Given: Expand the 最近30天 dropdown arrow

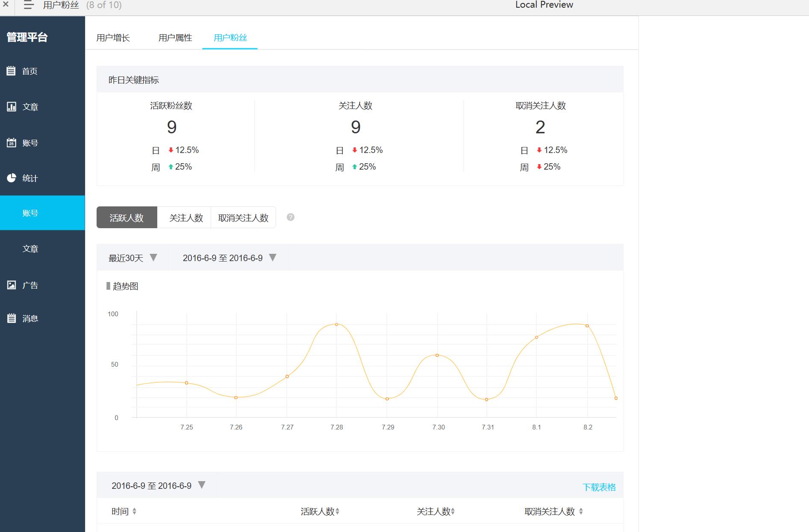Looking at the screenshot, I should pyautogui.click(x=153, y=258).
